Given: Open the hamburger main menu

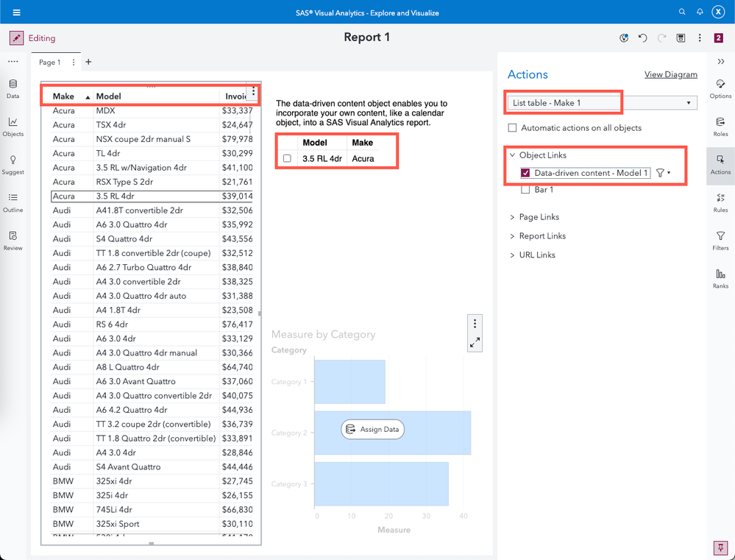Looking at the screenshot, I should (x=16, y=13).
